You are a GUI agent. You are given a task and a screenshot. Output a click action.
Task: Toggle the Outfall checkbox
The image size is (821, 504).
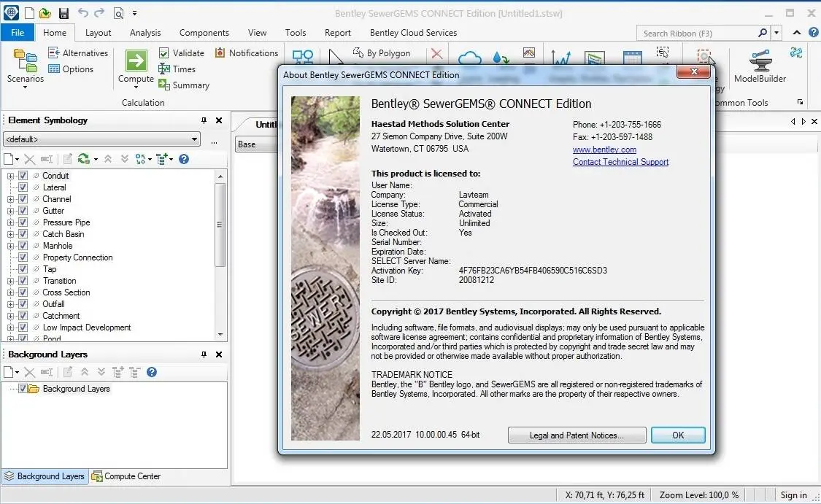coord(23,304)
